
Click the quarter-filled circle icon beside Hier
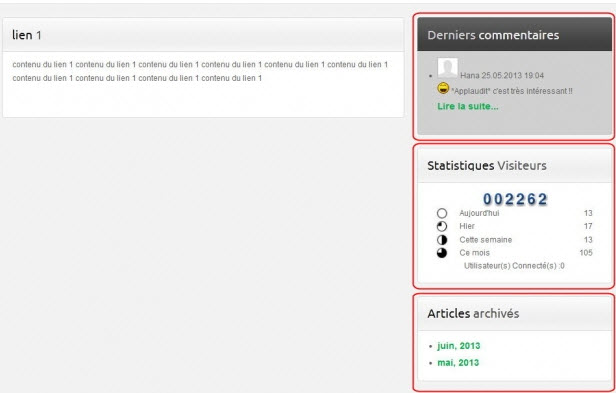[442, 226]
